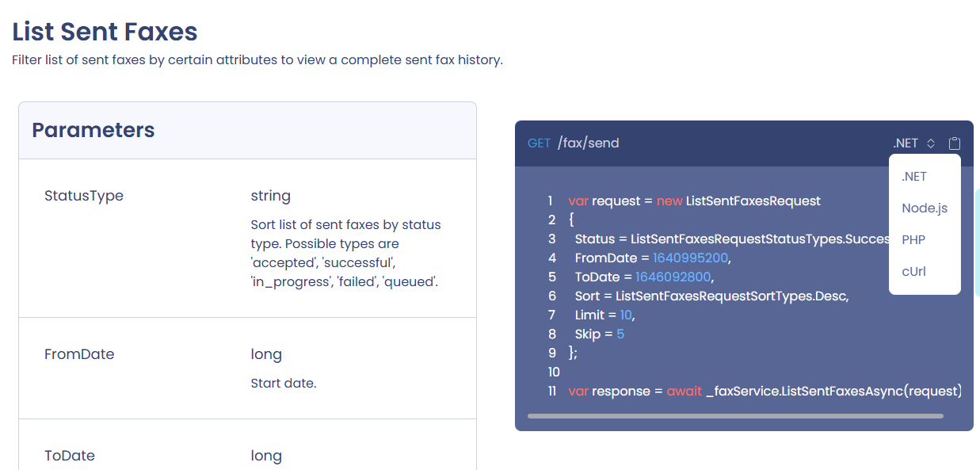The width and height of the screenshot is (980, 470).
Task: Switch code sample to PHP
Action: tap(913, 240)
